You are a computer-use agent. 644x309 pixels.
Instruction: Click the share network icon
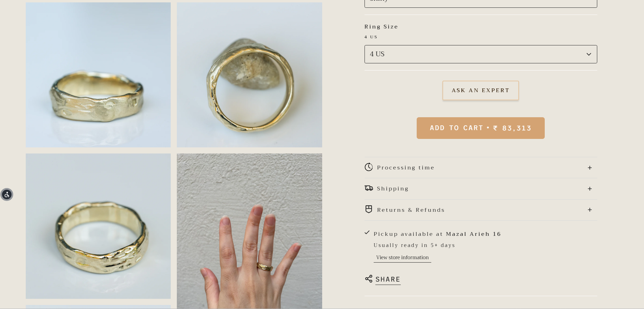(369, 279)
